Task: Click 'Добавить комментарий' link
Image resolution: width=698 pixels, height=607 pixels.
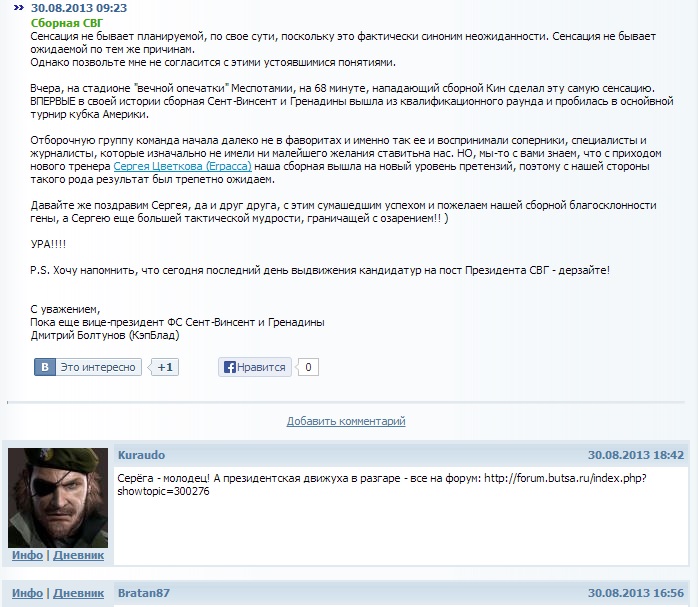Action: (x=346, y=421)
